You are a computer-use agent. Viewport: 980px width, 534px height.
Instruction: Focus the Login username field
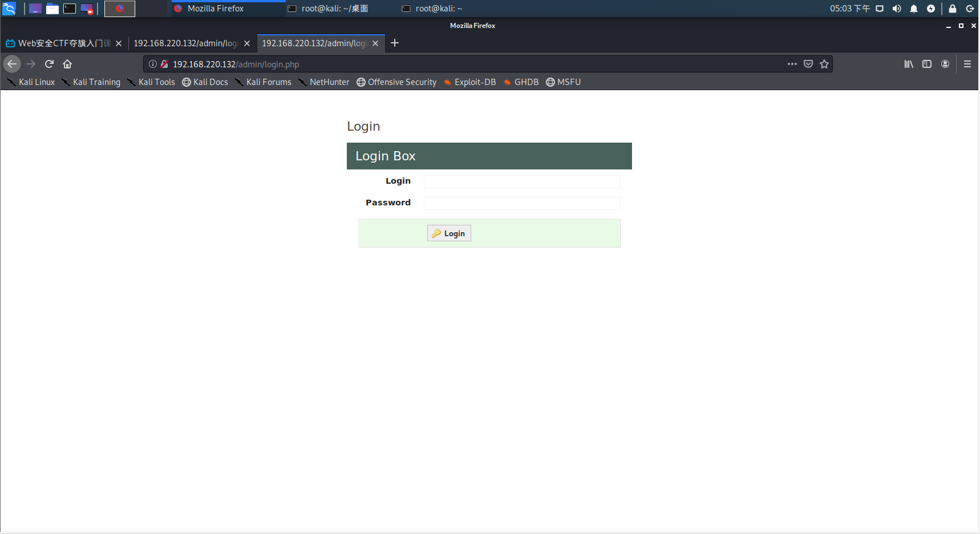pyautogui.click(x=522, y=181)
